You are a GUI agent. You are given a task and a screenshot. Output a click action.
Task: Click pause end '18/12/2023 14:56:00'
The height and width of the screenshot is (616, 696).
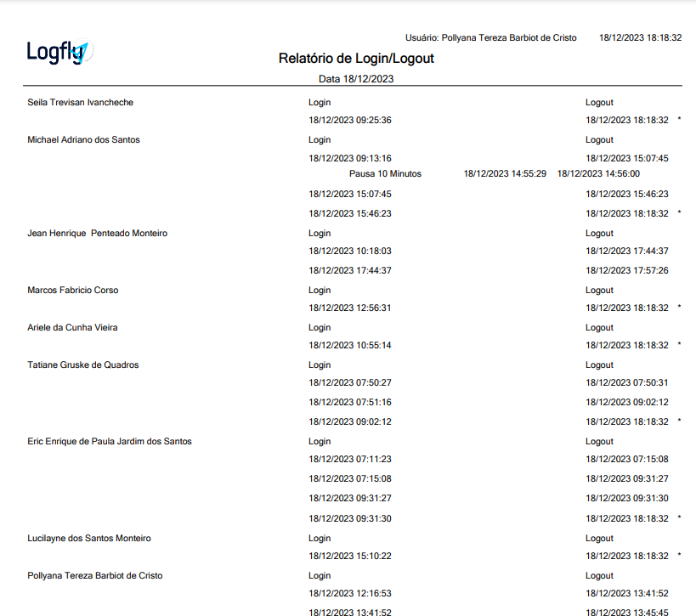[598, 174]
